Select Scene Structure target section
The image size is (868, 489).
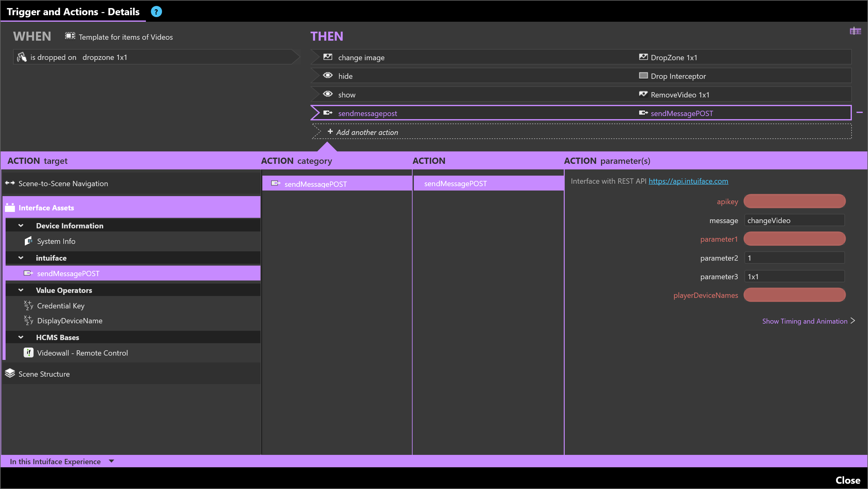(131, 374)
